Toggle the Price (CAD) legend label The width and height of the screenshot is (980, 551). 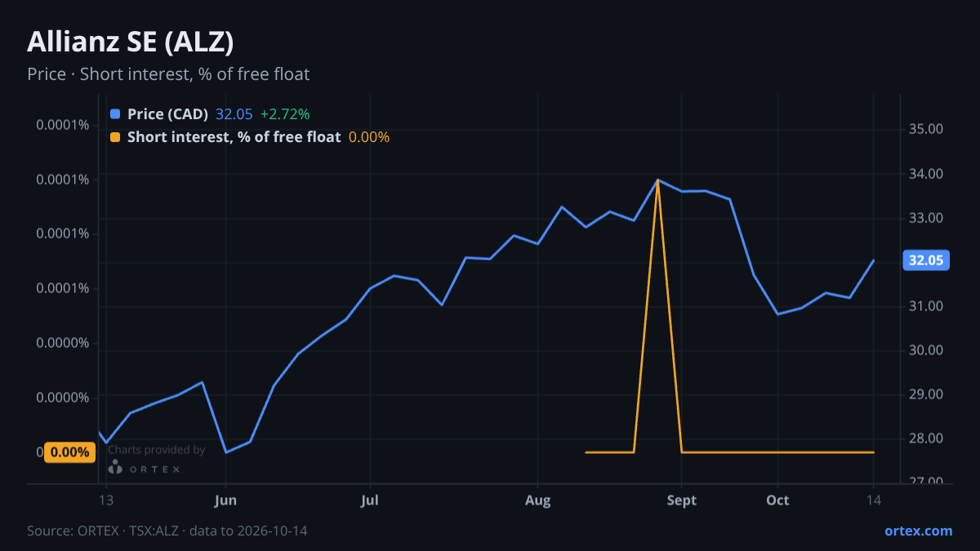click(167, 114)
